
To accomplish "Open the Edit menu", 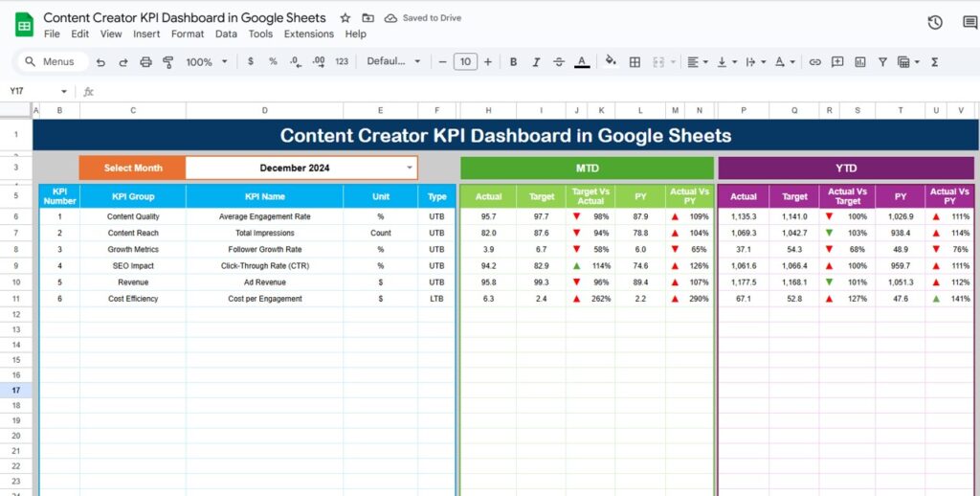I will coord(80,34).
